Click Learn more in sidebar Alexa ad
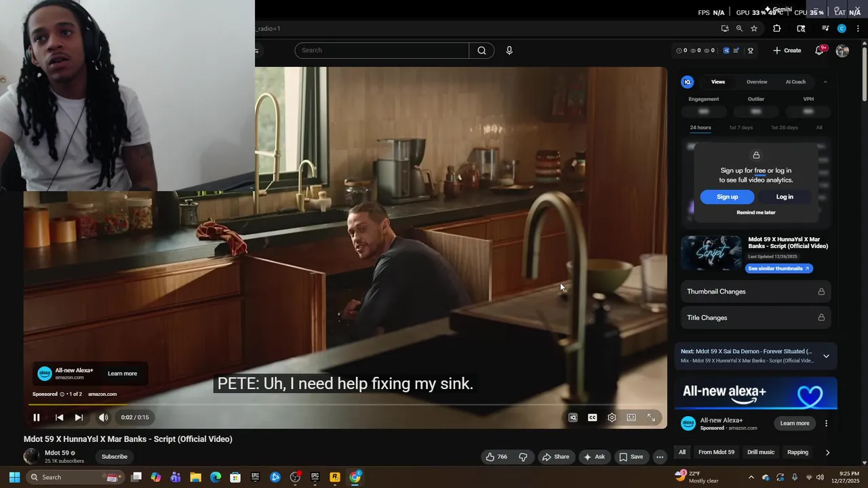The height and width of the screenshot is (488, 868). coord(795,424)
